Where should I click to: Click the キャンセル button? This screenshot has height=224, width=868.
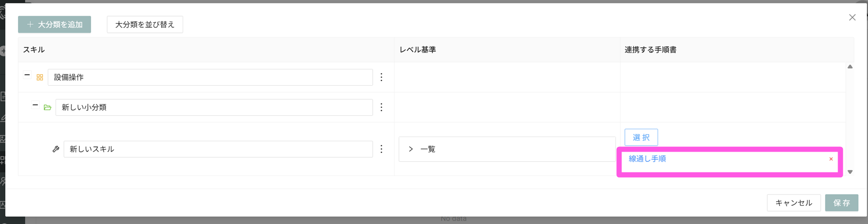pos(793,203)
